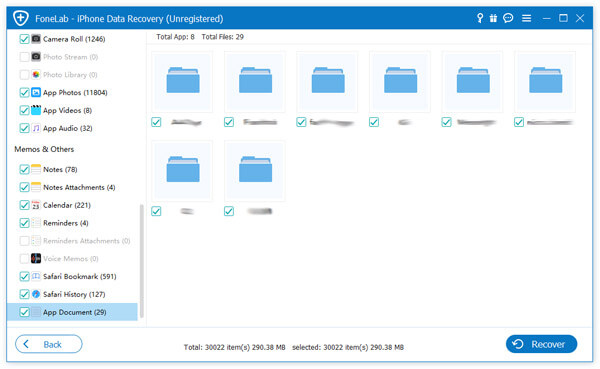
Task: Click the Photo Library colorful icon
Action: [x=36, y=74]
